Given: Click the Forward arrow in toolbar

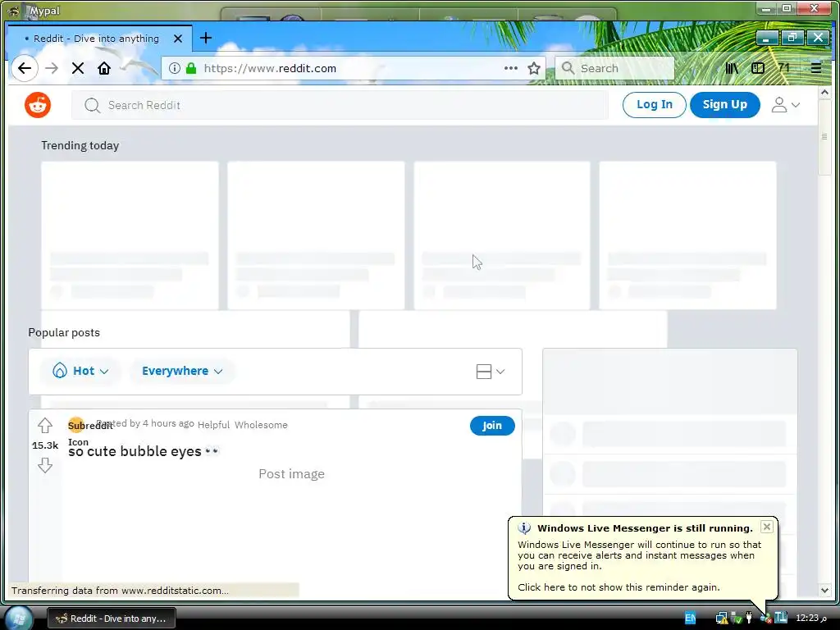Looking at the screenshot, I should pyautogui.click(x=52, y=68).
